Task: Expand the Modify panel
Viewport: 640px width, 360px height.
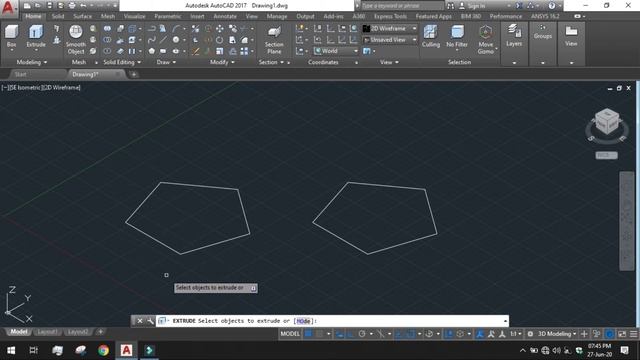Action: click(x=222, y=62)
